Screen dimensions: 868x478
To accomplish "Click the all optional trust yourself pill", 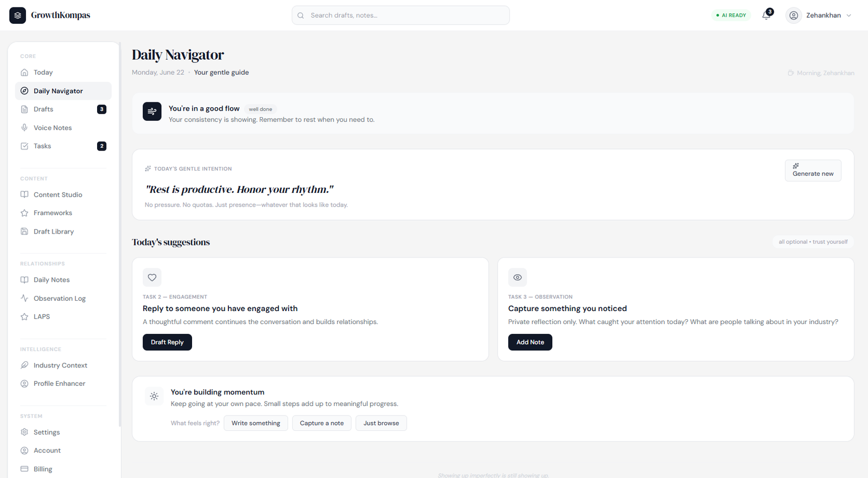I will click(x=813, y=242).
